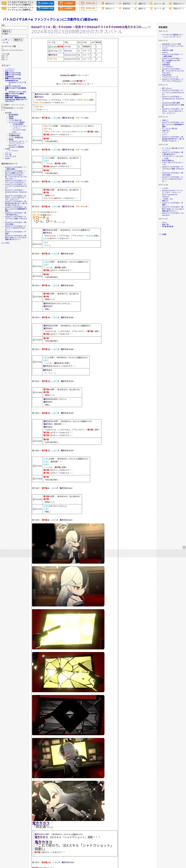Close the overlay ad banner with X

point(184,548)
